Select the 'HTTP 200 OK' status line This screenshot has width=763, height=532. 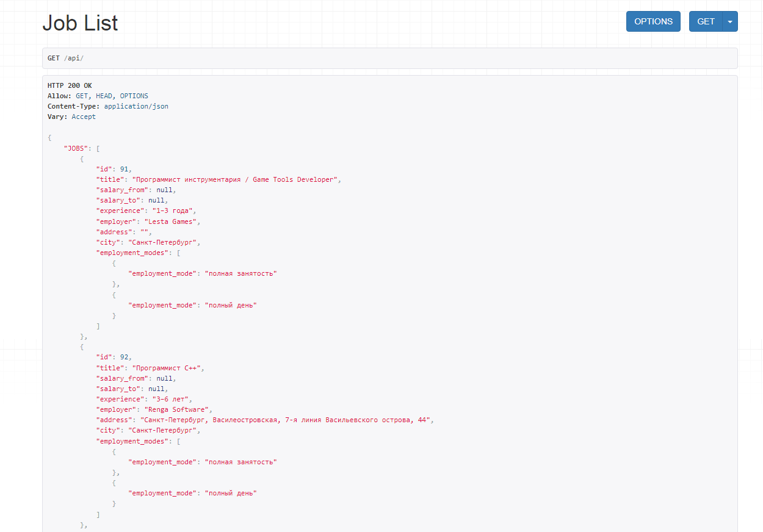(x=70, y=85)
